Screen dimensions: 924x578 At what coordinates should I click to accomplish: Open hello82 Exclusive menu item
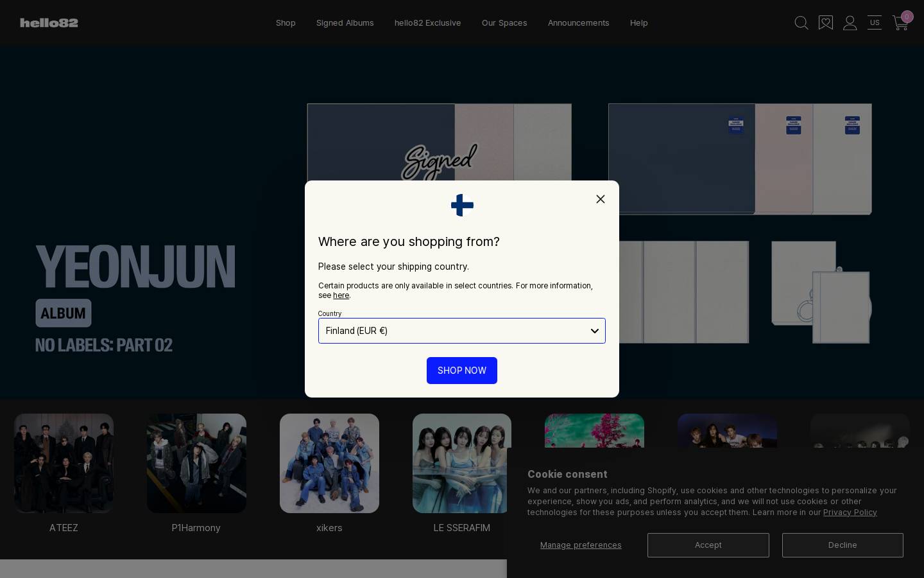428,22
